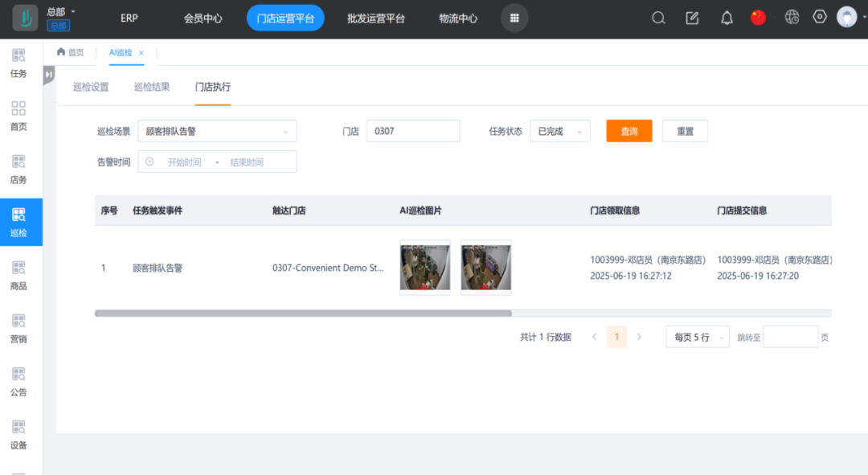Screen dimensions: 868x475
Task: Open the 任务状态 dropdown
Action: 560,131
